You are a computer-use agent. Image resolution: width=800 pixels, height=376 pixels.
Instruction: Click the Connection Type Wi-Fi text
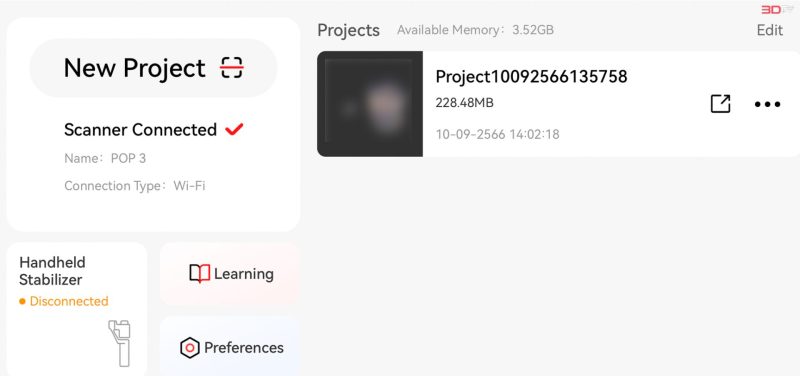(x=135, y=186)
